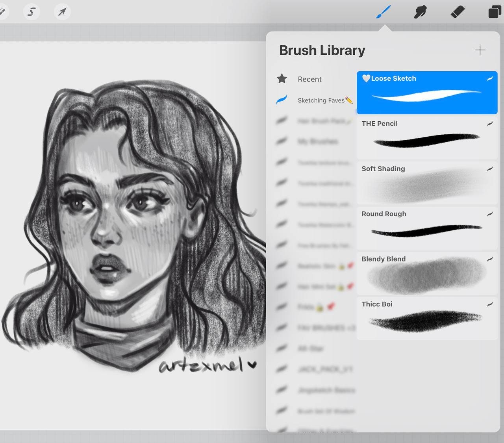This screenshot has width=504, height=443.
Task: Tap the signature chevron on Thicc Boi
Action: tap(490, 304)
